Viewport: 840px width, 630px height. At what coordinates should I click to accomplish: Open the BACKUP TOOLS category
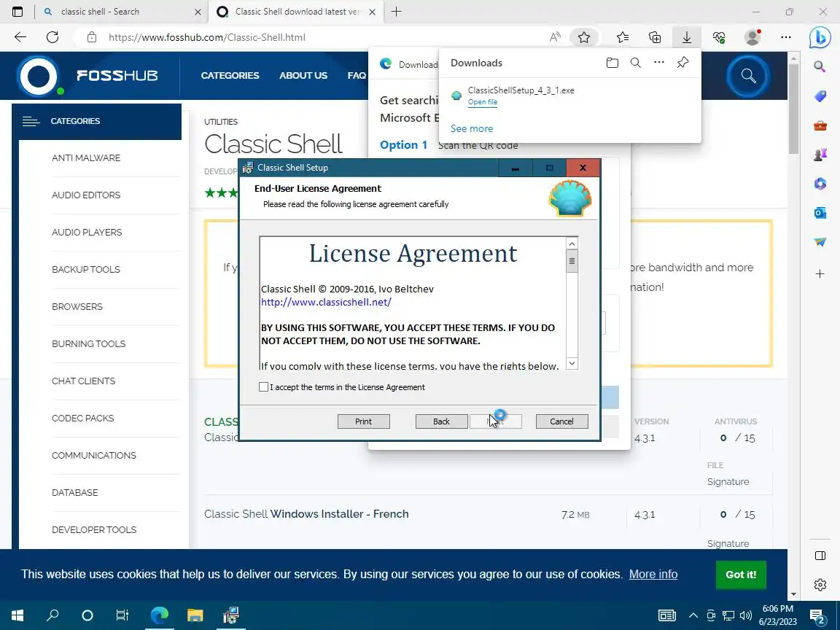tap(86, 270)
